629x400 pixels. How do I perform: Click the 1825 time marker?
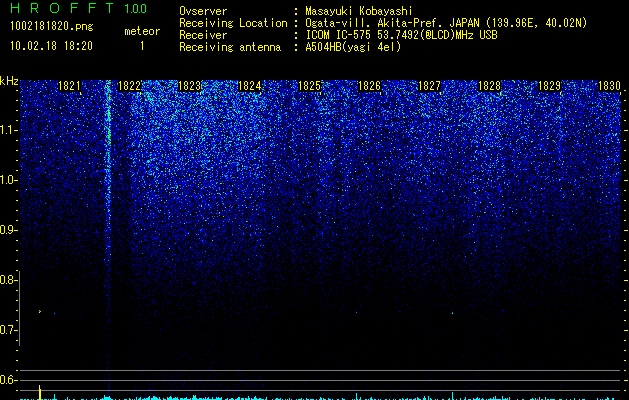pyautogui.click(x=310, y=86)
